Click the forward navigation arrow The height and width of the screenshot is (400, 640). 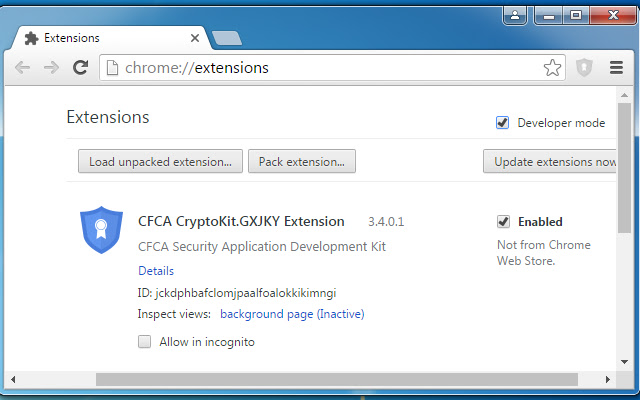tap(51, 68)
